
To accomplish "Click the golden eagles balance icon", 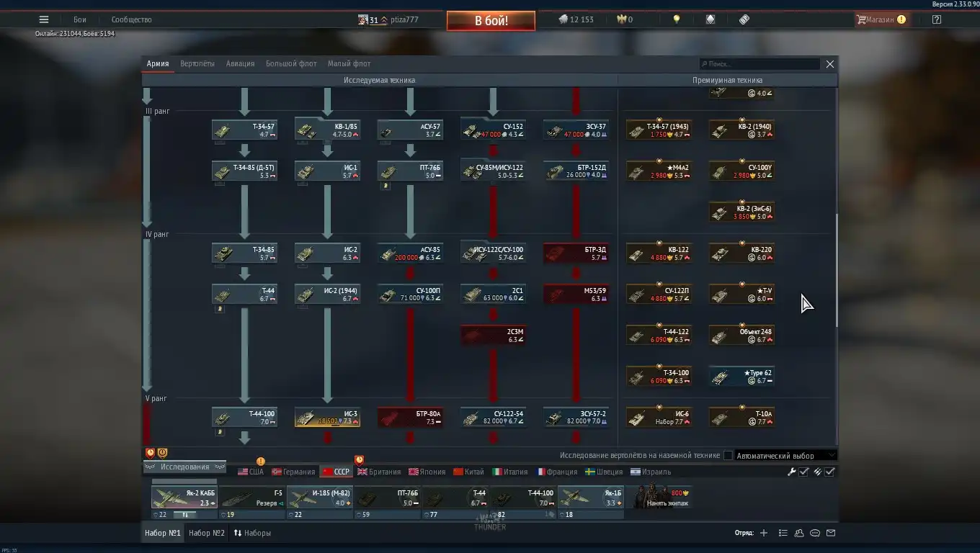I will pyautogui.click(x=623, y=20).
